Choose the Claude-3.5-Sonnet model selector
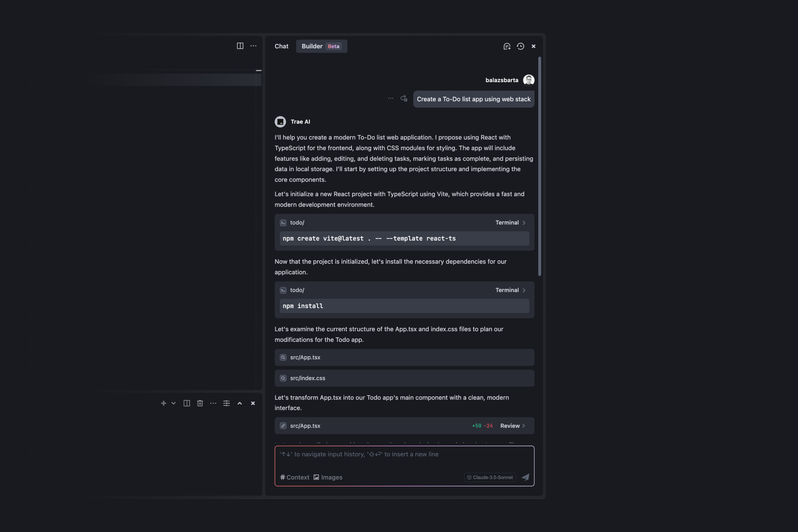Screen dimensions: 798x532 490,477
